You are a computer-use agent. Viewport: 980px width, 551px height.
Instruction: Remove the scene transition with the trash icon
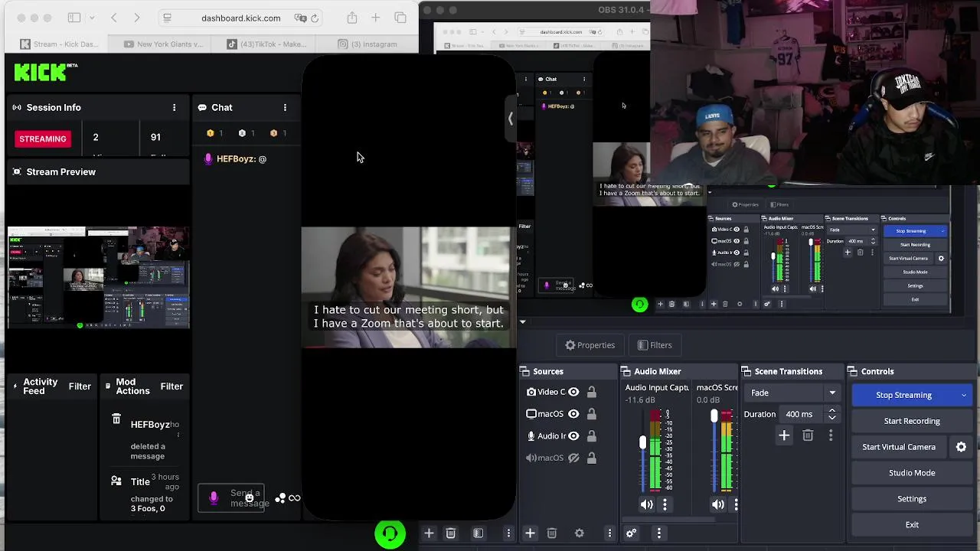click(808, 435)
